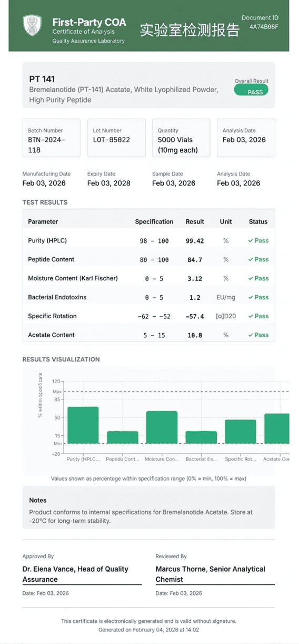Click the Max label on chart axis
Image resolution: width=299 pixels, height=644 pixels.
pyautogui.click(x=57, y=392)
